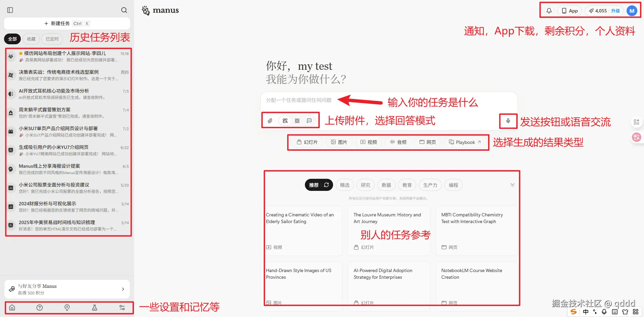
Task: Open task 生成吸引用户的小米YU7介绍网页
Action: tap(68, 150)
